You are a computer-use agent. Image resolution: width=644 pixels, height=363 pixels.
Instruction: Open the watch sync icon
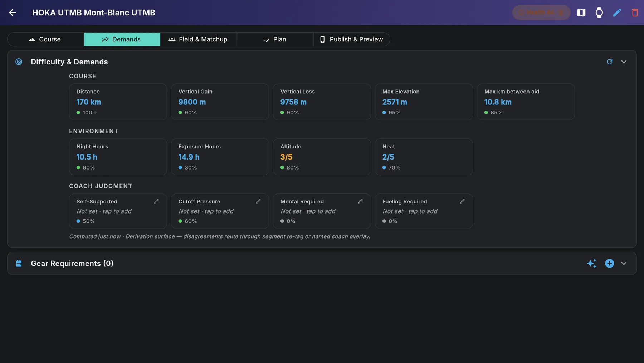(599, 13)
